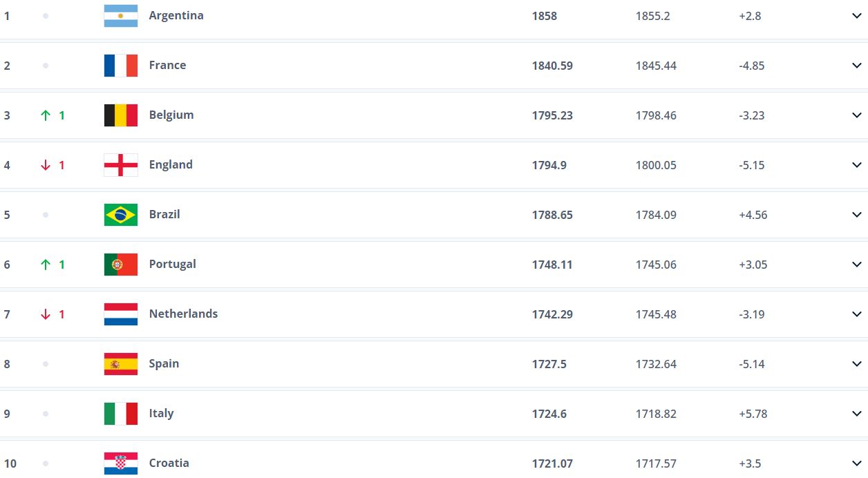Click the France flag icon
Screen dimensions: 868x478
pos(121,66)
